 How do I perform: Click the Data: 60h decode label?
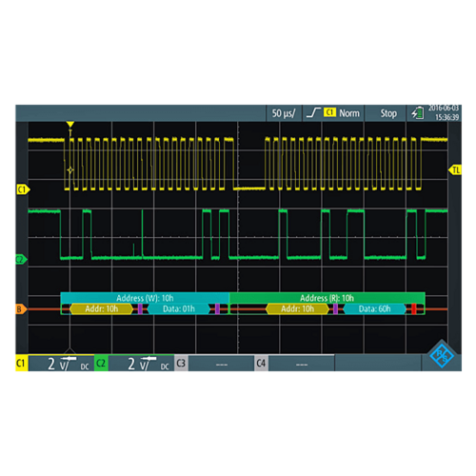pos(375,309)
